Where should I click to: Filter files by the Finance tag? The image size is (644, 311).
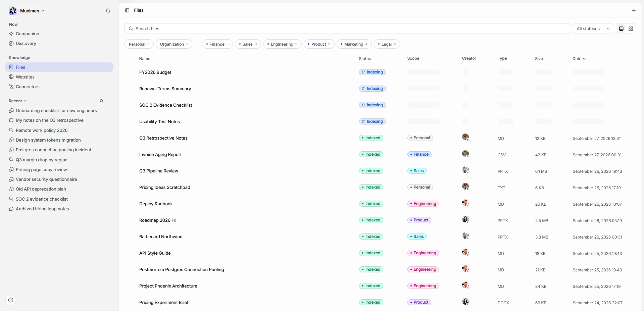(x=217, y=44)
